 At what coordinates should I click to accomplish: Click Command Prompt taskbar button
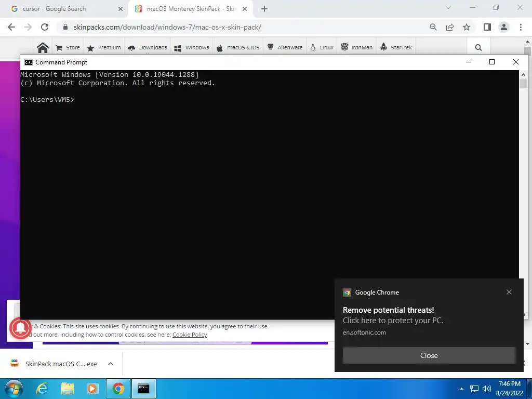[143, 389]
